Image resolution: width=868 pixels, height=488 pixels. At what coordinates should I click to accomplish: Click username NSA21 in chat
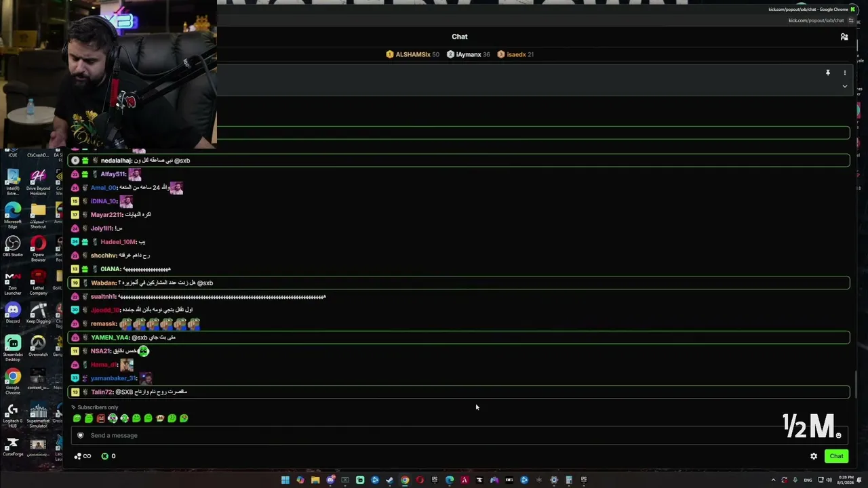coord(100,351)
